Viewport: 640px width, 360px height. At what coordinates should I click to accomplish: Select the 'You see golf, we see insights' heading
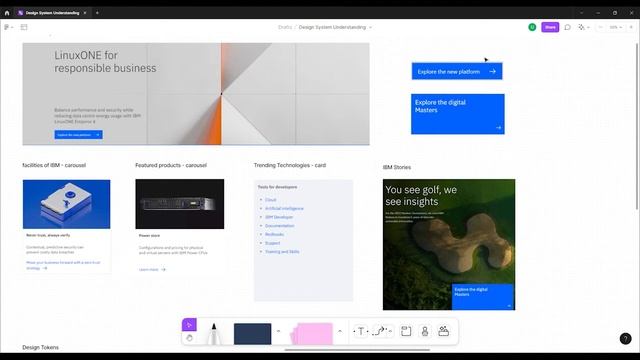pyautogui.click(x=421, y=196)
